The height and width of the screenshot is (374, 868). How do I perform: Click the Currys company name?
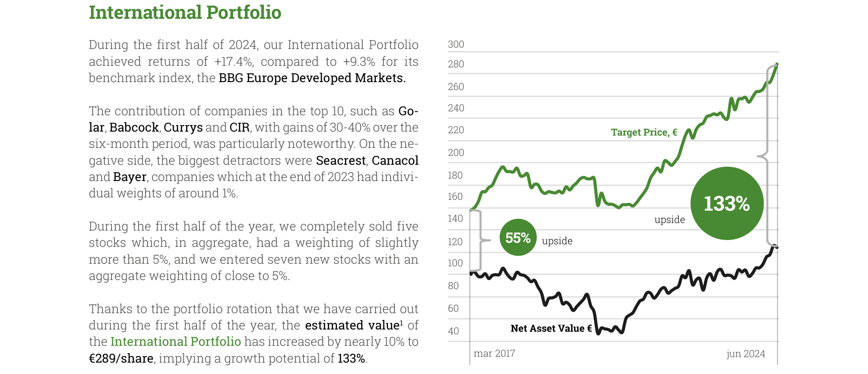point(183,128)
